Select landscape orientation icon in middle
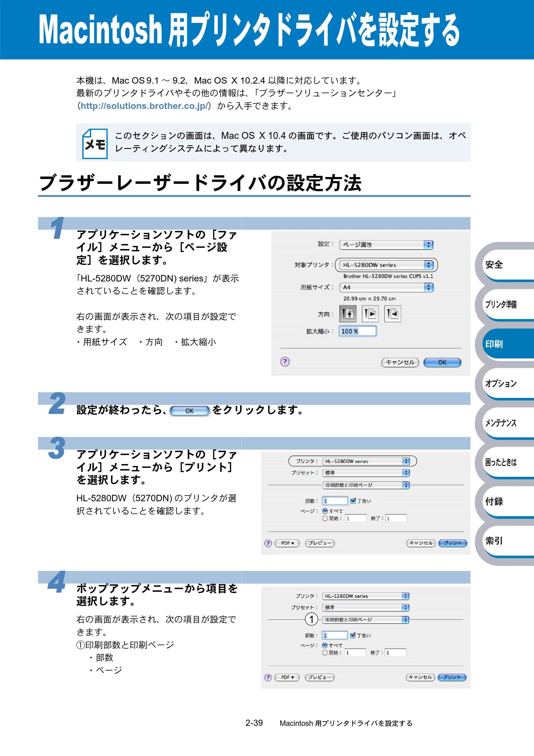534x756 pixels. (370, 314)
